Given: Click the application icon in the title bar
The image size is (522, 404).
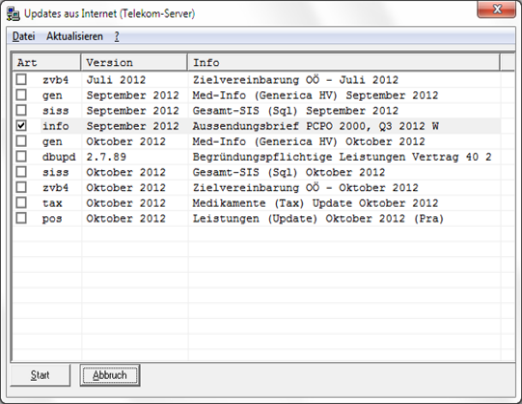Looking at the screenshot, I should [13, 14].
